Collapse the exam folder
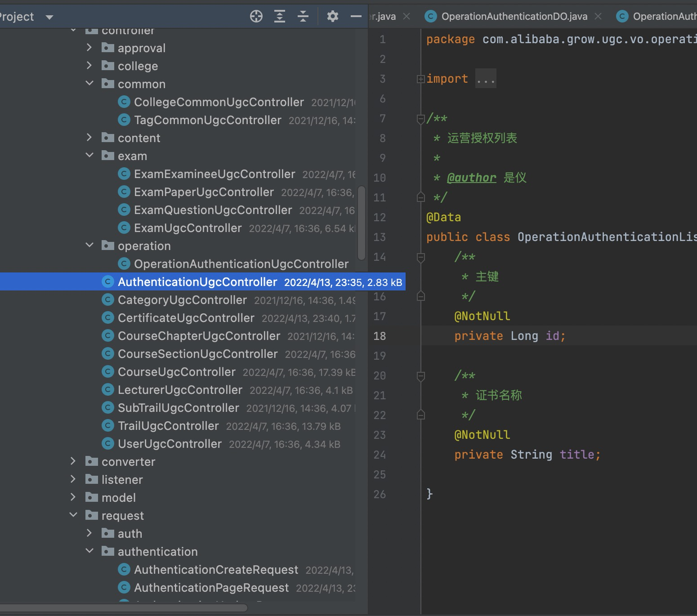This screenshot has width=697, height=616. click(89, 155)
